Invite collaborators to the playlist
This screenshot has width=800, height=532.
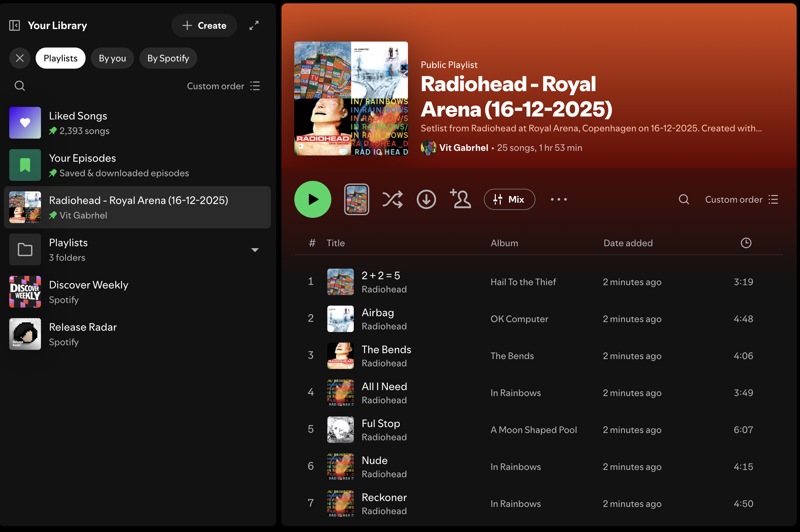[460, 199]
